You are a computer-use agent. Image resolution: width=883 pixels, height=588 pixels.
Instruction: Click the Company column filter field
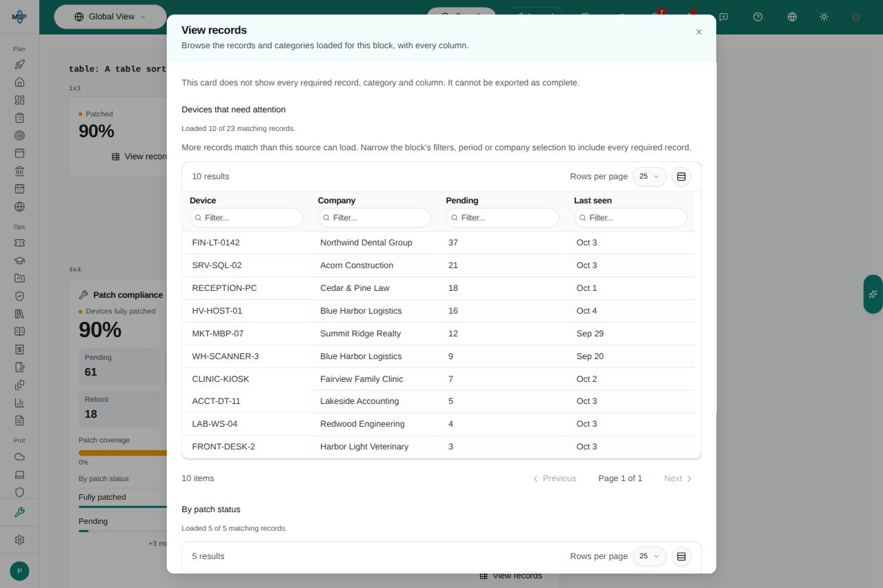pos(375,218)
